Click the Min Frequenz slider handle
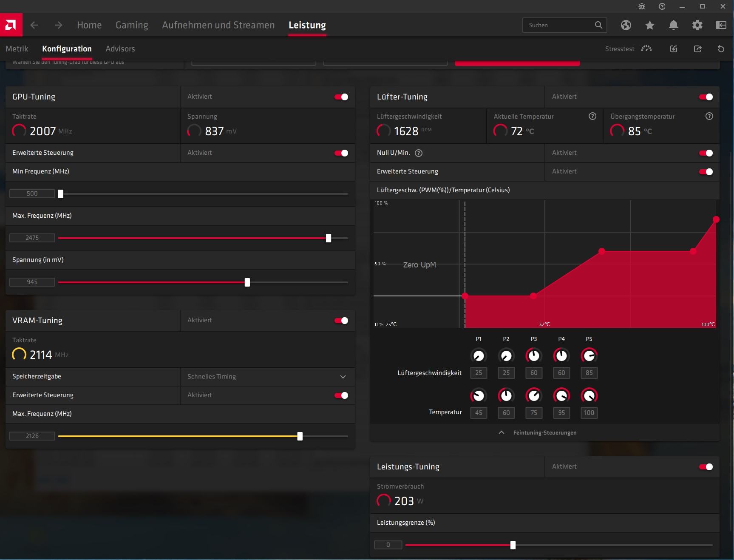This screenshot has width=734, height=560. tap(61, 194)
